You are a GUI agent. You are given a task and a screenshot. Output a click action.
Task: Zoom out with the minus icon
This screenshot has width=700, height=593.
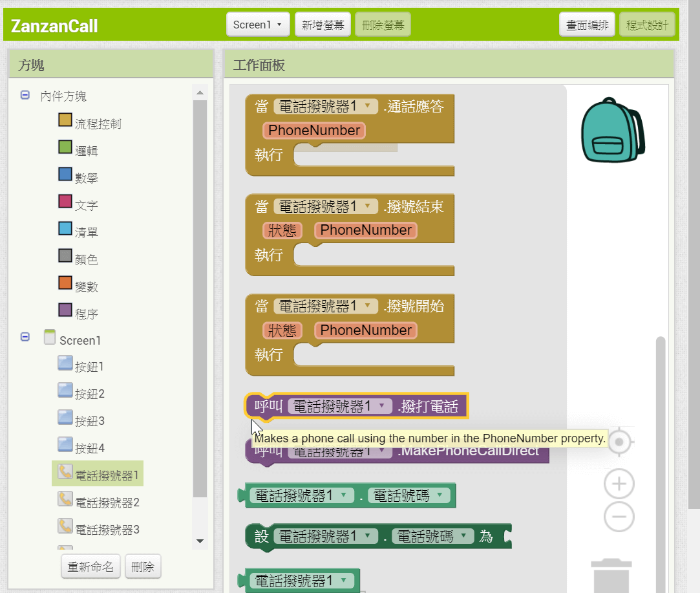point(619,517)
